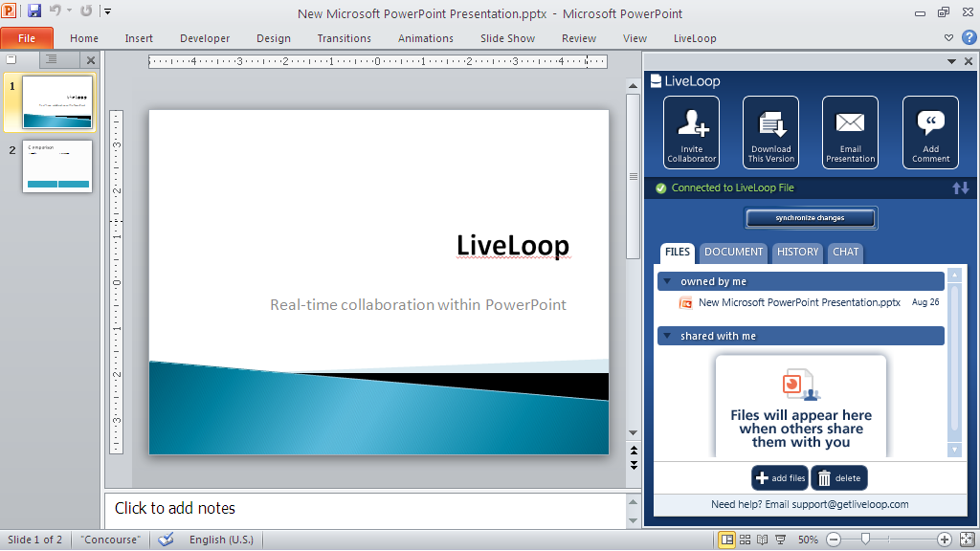Click the LiveLoop logo icon
980x551 pixels.
[656, 81]
